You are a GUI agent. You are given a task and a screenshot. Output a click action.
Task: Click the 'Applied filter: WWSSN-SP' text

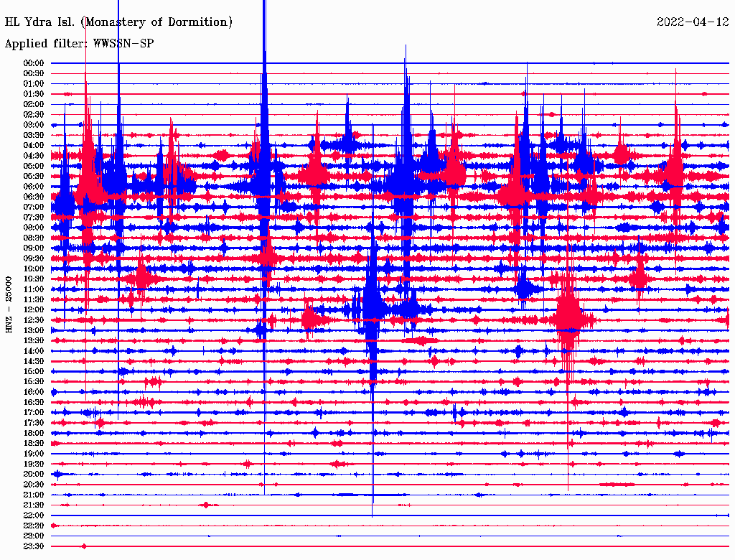pos(79,44)
